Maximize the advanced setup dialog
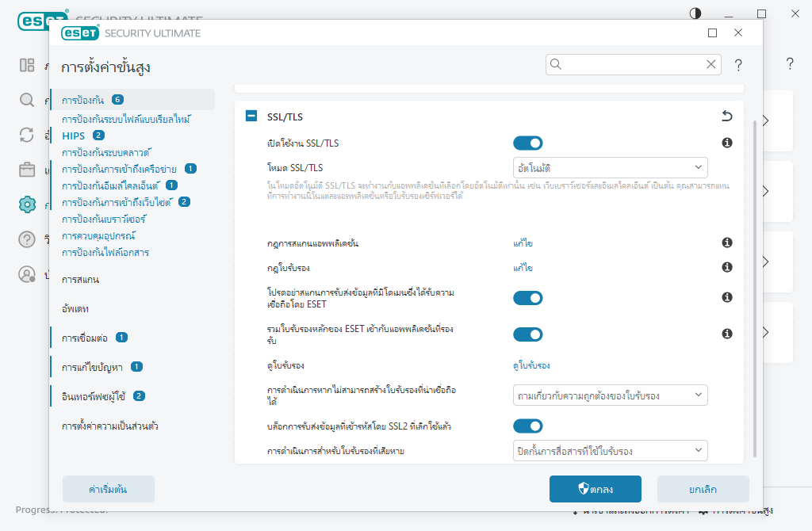This screenshot has width=812, height=531. click(x=713, y=33)
